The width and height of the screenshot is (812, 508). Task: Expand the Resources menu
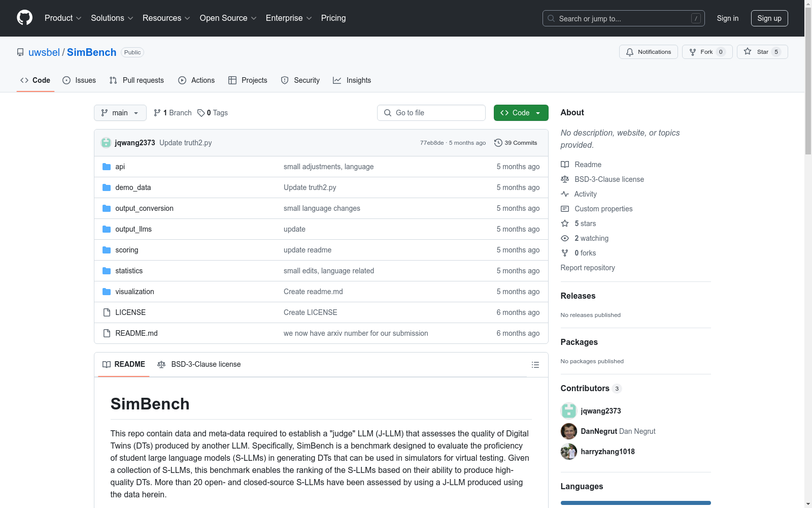[x=166, y=18]
